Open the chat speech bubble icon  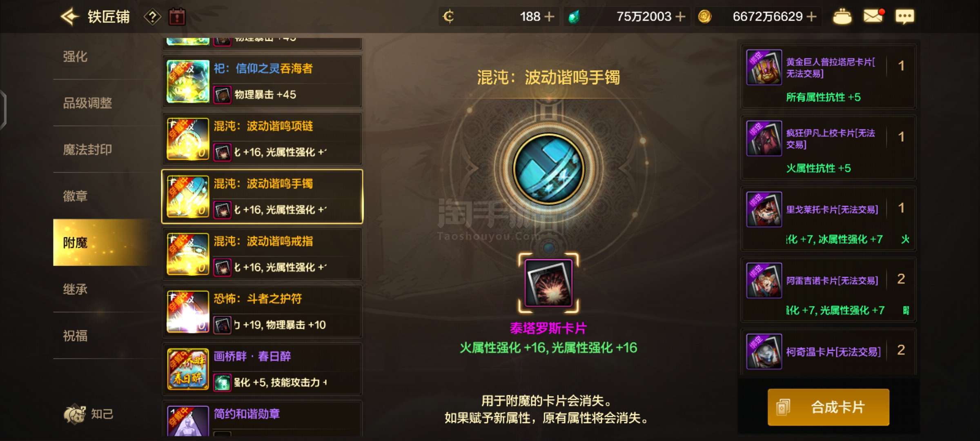904,17
